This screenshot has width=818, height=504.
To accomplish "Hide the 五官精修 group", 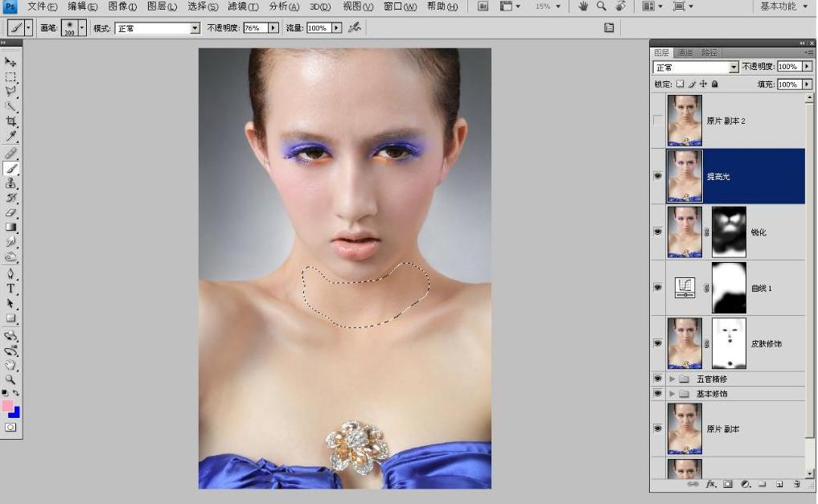I will (x=658, y=379).
